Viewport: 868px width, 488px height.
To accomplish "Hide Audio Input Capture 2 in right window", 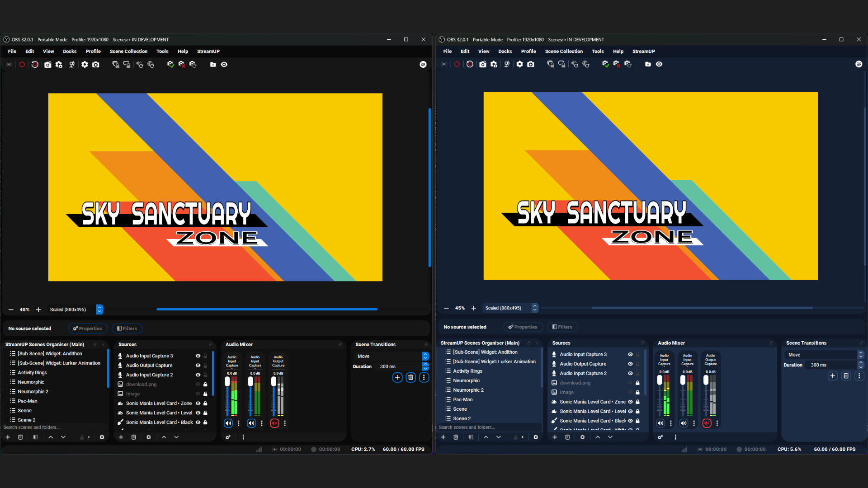I will click(x=630, y=373).
